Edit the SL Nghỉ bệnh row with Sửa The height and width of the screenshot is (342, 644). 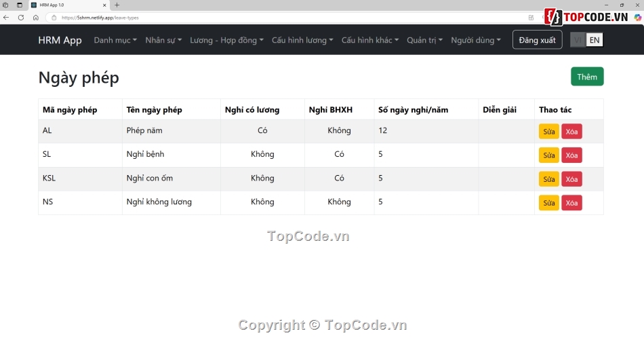point(549,155)
